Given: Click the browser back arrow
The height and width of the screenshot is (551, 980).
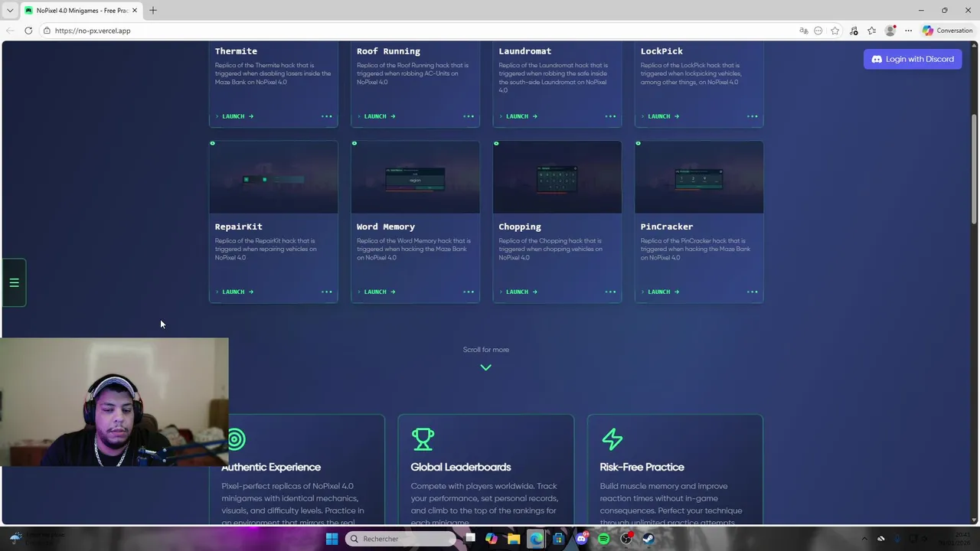Looking at the screenshot, I should pyautogui.click(x=10, y=31).
